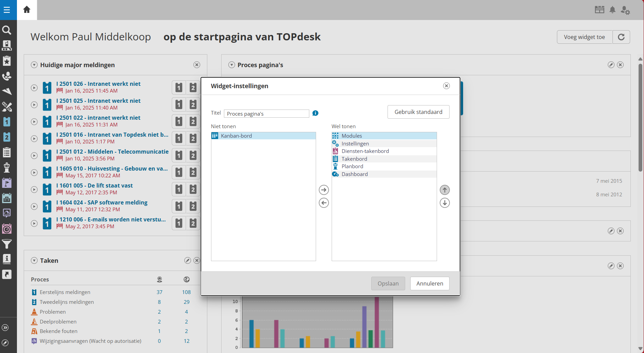The image size is (644, 353).
Task: Select Dashboard in Wel tonen list
Action: click(354, 174)
